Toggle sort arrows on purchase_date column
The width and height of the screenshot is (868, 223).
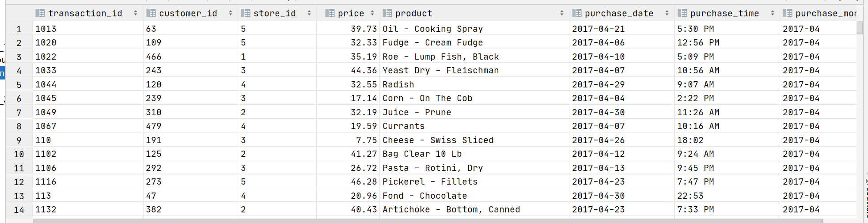pyautogui.click(x=667, y=13)
